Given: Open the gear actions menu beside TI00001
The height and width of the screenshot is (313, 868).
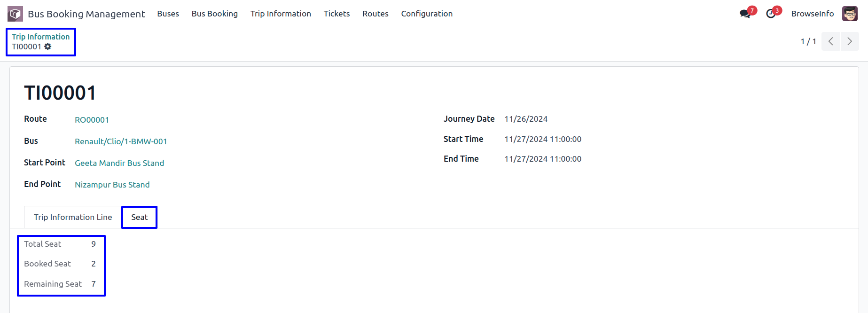Looking at the screenshot, I should tap(48, 47).
